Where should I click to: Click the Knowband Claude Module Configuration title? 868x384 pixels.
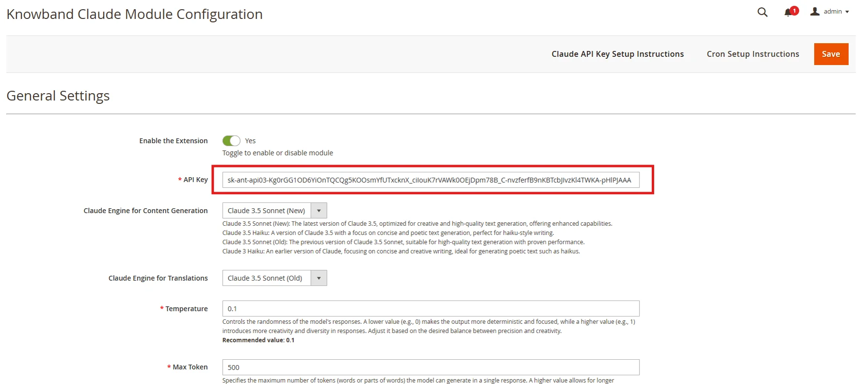(135, 14)
